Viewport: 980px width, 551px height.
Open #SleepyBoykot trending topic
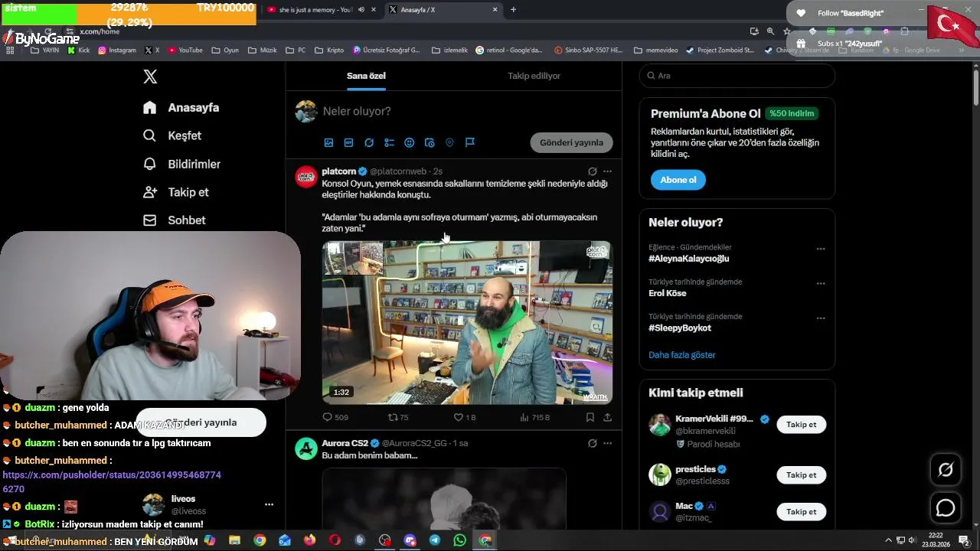680,328
